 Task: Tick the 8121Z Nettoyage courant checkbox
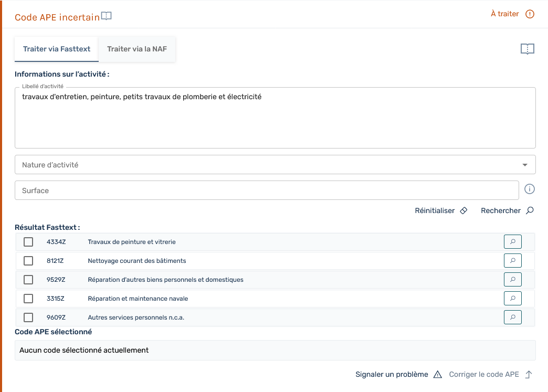(28, 261)
